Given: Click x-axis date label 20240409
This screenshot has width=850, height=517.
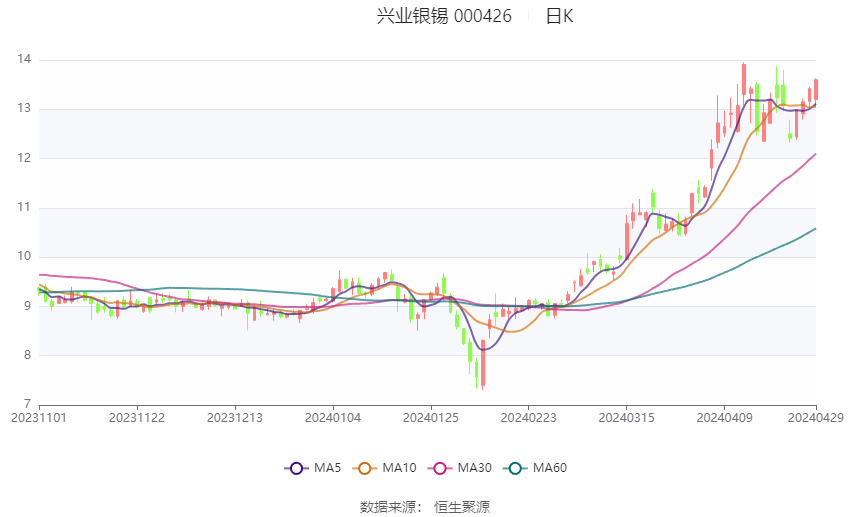Looking at the screenshot, I should click(x=725, y=418).
